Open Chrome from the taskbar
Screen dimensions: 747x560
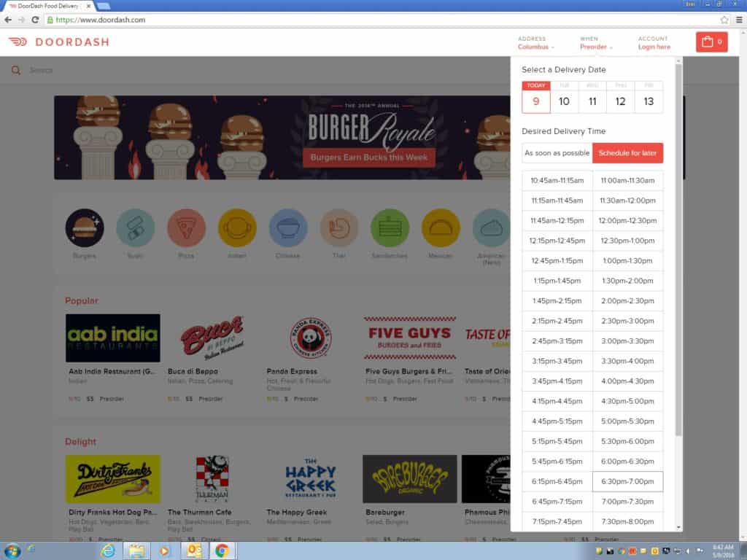222,551
